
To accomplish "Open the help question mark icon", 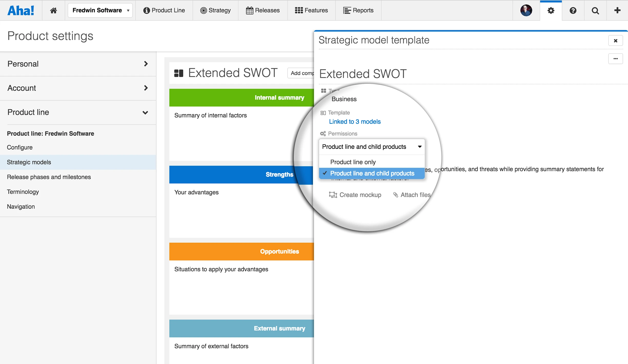I will click(573, 11).
